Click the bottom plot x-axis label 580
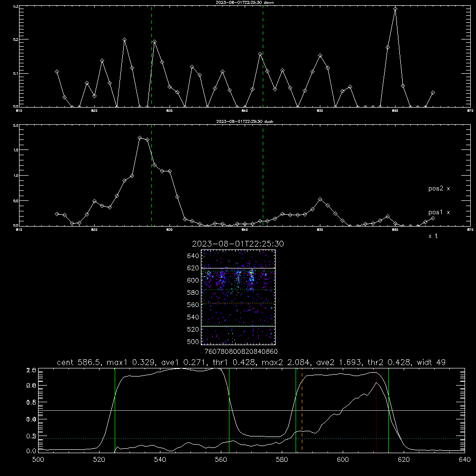Screen dimensions: 476x476 (282, 460)
